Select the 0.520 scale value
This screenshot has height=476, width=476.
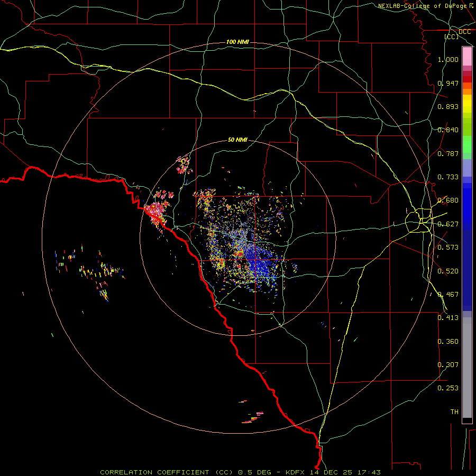(448, 271)
